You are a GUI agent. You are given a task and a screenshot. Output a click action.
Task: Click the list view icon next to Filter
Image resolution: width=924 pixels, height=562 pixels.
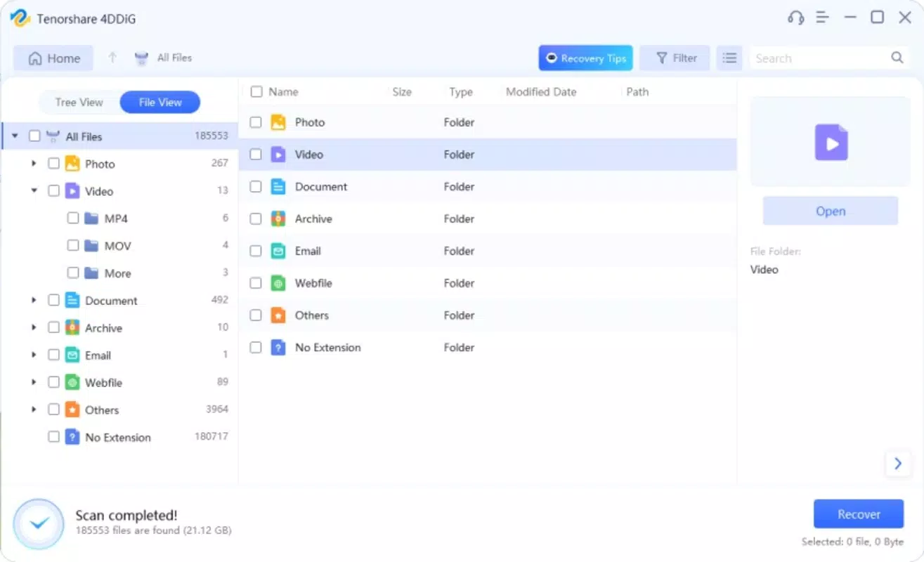coord(729,58)
